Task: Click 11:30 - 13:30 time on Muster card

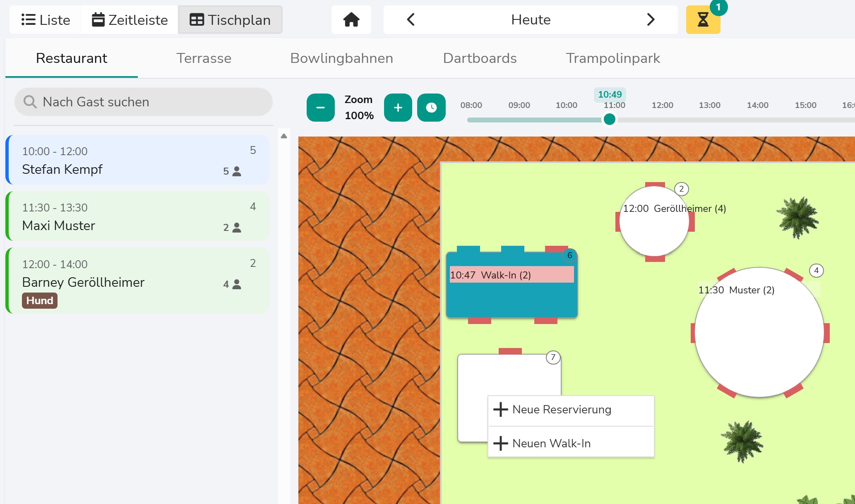Action: (55, 208)
